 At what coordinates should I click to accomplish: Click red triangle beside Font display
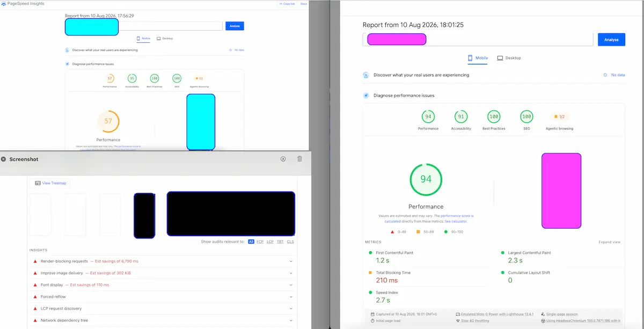(35, 285)
